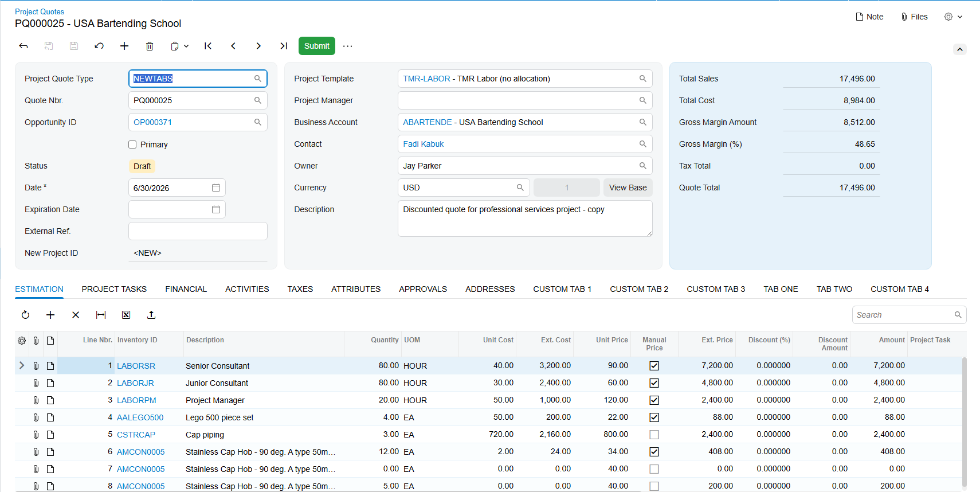Click the green Submit button
This screenshot has height=492, width=980.
[317, 46]
